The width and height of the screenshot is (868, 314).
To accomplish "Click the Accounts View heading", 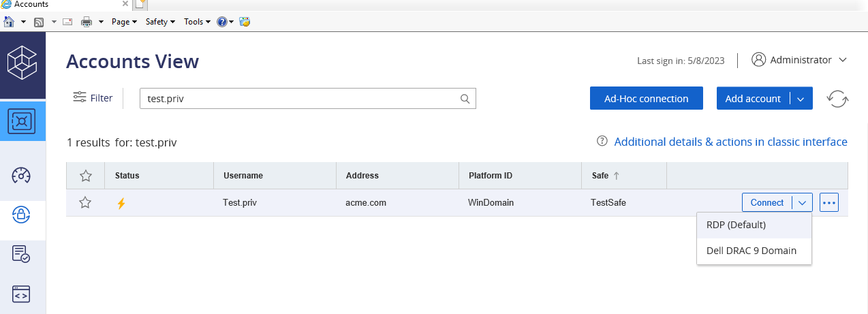I will (132, 61).
